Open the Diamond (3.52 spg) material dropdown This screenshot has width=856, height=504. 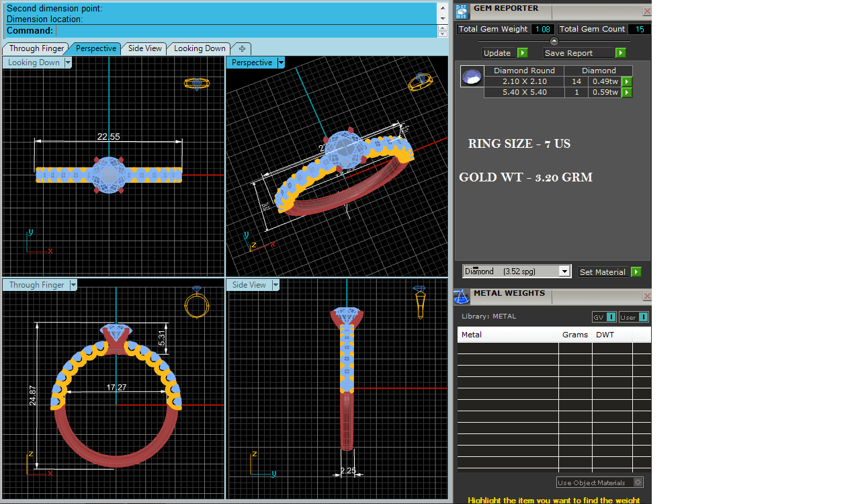coord(564,271)
